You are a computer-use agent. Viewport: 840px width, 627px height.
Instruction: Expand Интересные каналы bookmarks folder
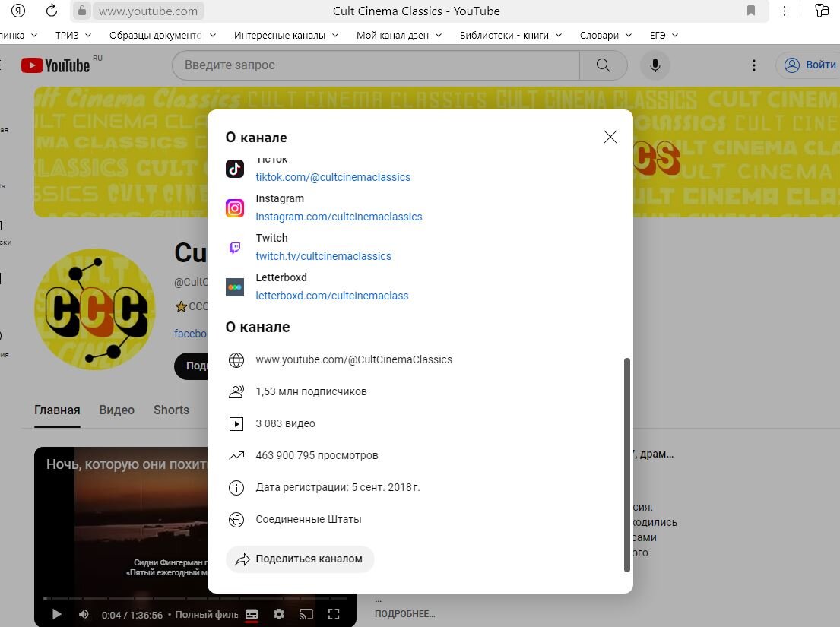tap(286, 35)
